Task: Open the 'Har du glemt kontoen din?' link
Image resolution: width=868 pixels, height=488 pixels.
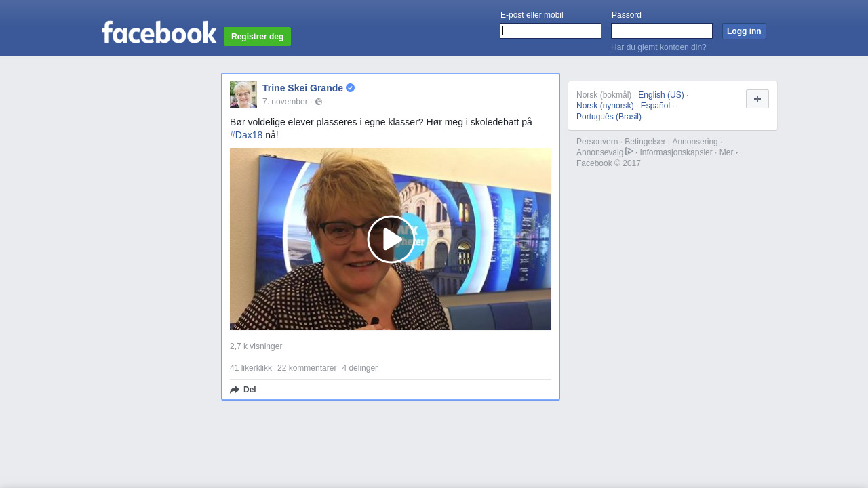Action: pyautogui.click(x=658, y=47)
